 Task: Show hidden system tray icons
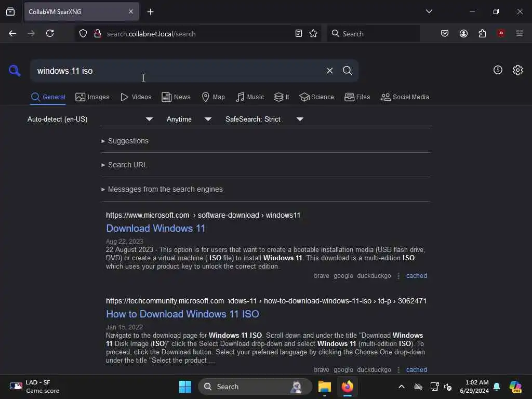(x=402, y=387)
